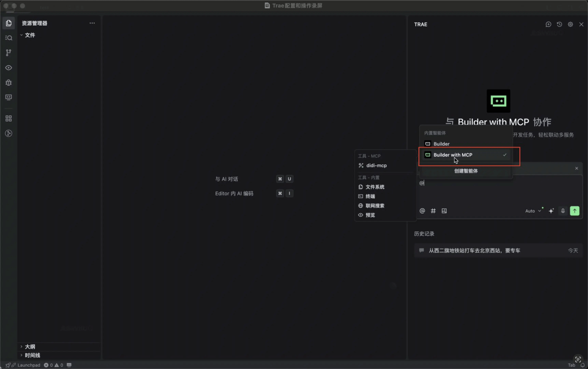This screenshot has width=588, height=369.
Task: Select the Builder agent option
Action: pyautogui.click(x=441, y=144)
